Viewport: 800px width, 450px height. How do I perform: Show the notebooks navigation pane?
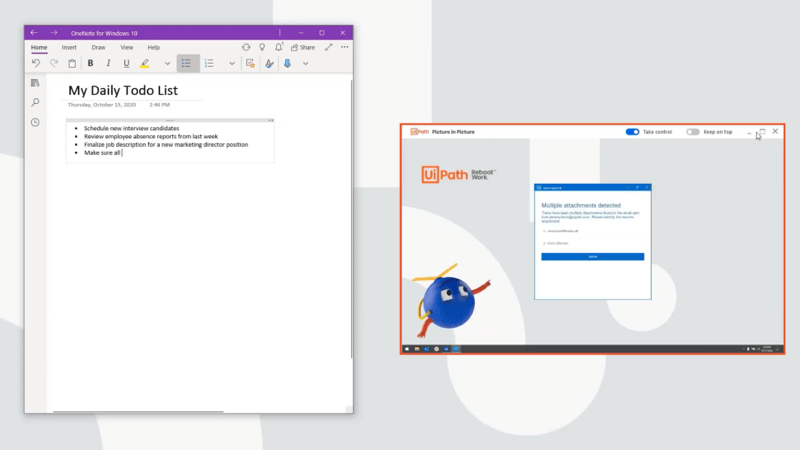pos(35,83)
